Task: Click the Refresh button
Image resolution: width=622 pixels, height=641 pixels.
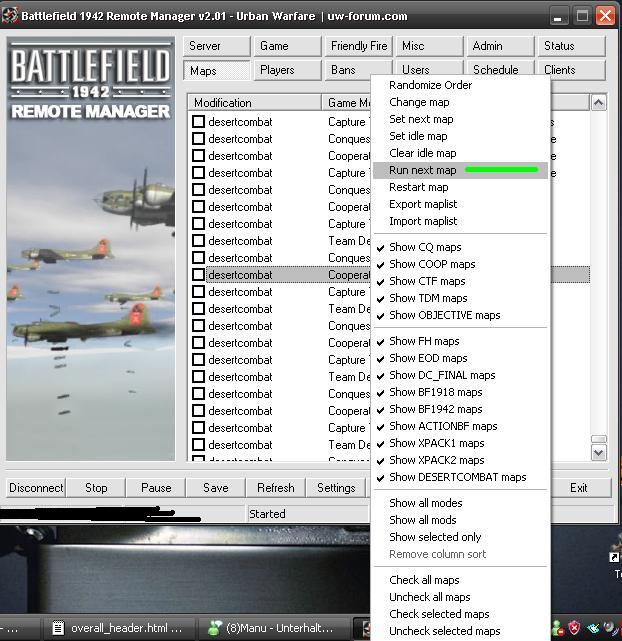Action: click(276, 488)
